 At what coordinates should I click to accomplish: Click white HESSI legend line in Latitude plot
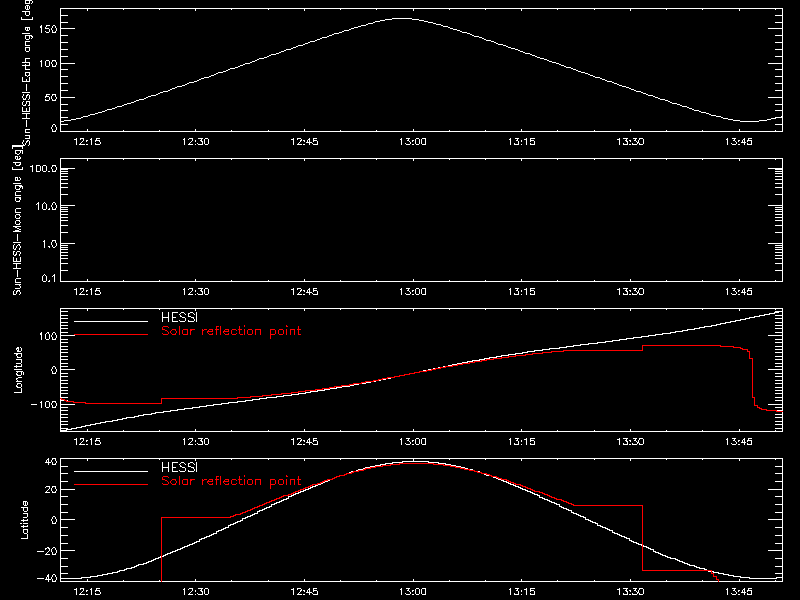[111, 471]
